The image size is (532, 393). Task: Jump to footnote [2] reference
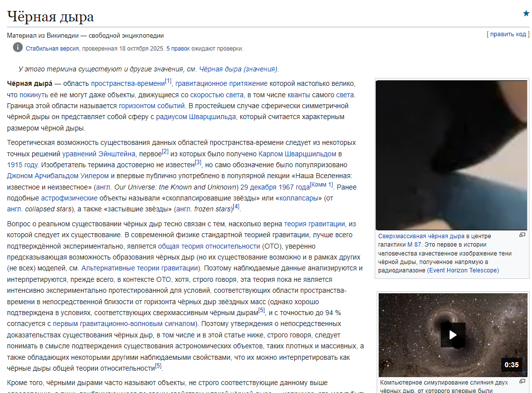[165, 151]
